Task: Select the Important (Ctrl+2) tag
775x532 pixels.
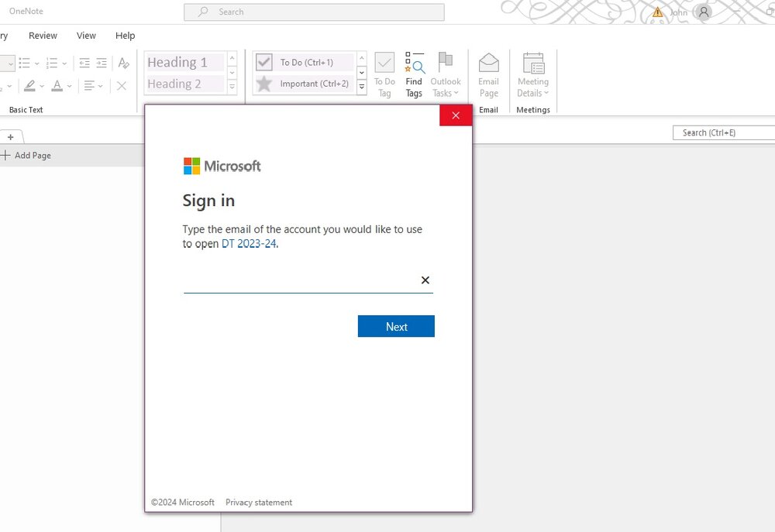Action: point(305,84)
